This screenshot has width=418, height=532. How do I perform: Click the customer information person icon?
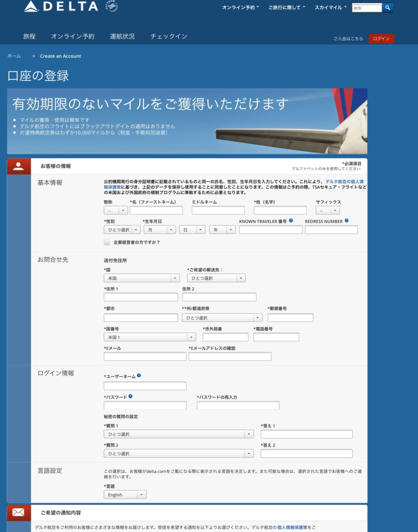coord(19,166)
